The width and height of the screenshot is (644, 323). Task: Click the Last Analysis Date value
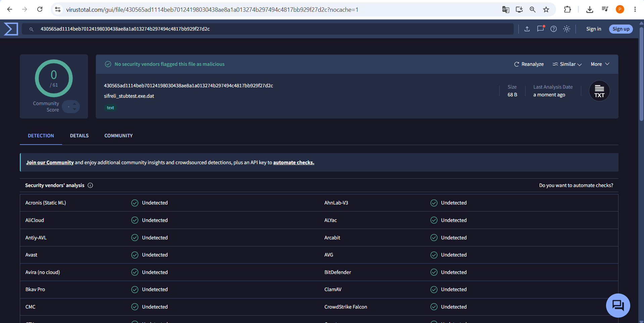tap(549, 95)
